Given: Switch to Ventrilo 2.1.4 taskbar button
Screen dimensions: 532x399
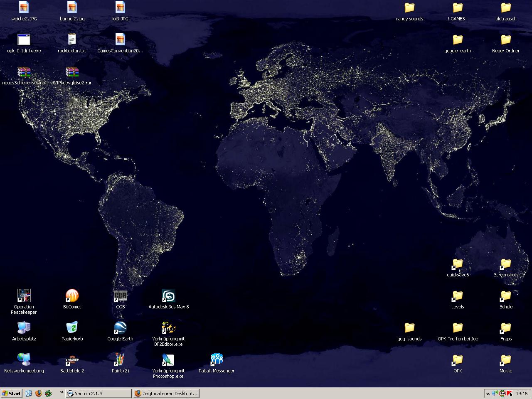Looking at the screenshot, I should coord(99,393).
